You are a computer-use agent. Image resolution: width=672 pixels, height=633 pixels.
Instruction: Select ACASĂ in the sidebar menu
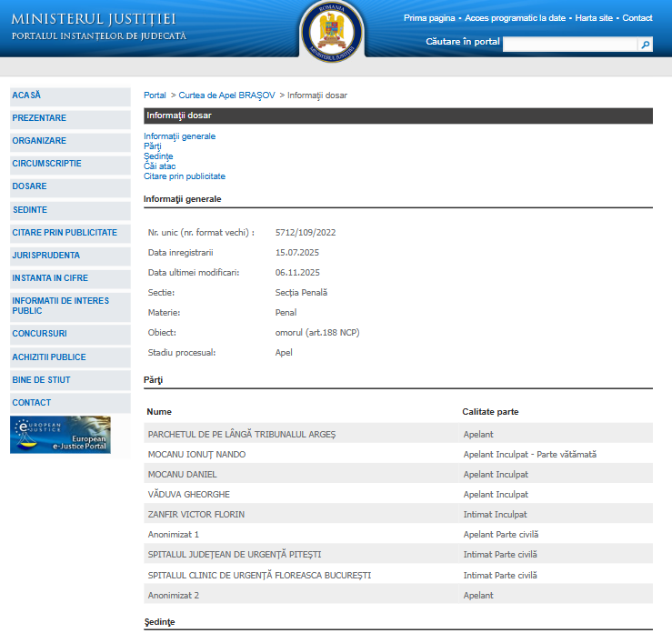pos(27,95)
